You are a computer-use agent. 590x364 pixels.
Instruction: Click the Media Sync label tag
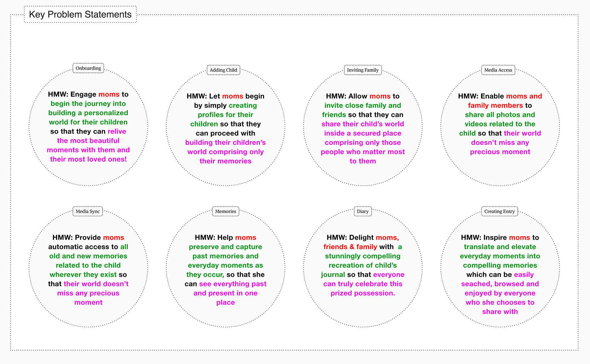tap(88, 211)
